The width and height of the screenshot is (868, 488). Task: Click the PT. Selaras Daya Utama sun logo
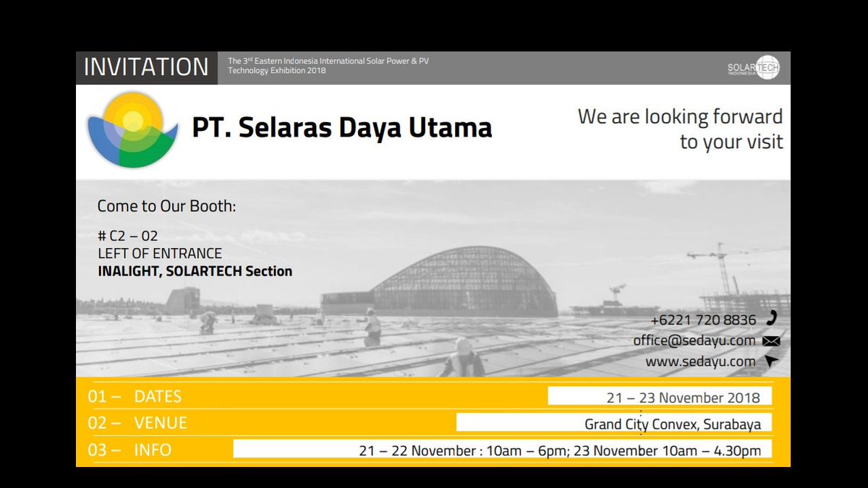click(131, 127)
